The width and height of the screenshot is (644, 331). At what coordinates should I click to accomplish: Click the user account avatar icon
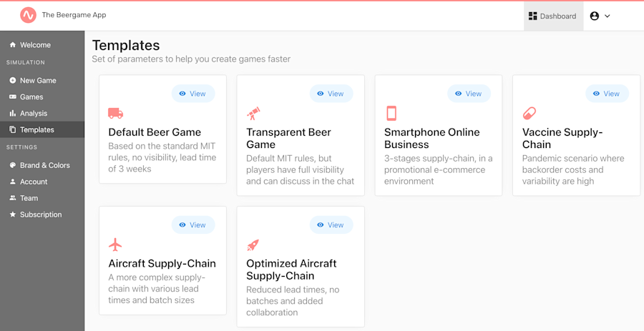click(595, 16)
